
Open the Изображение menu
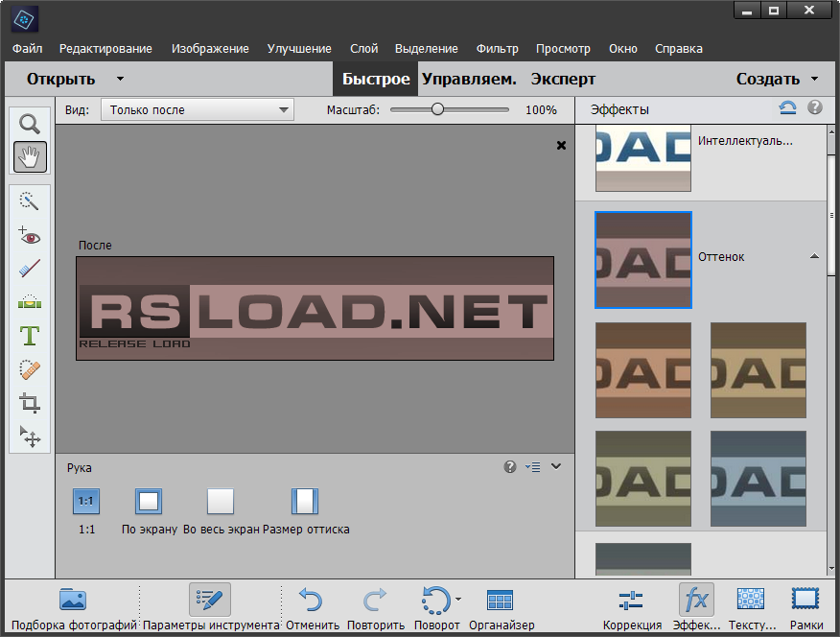click(x=210, y=49)
